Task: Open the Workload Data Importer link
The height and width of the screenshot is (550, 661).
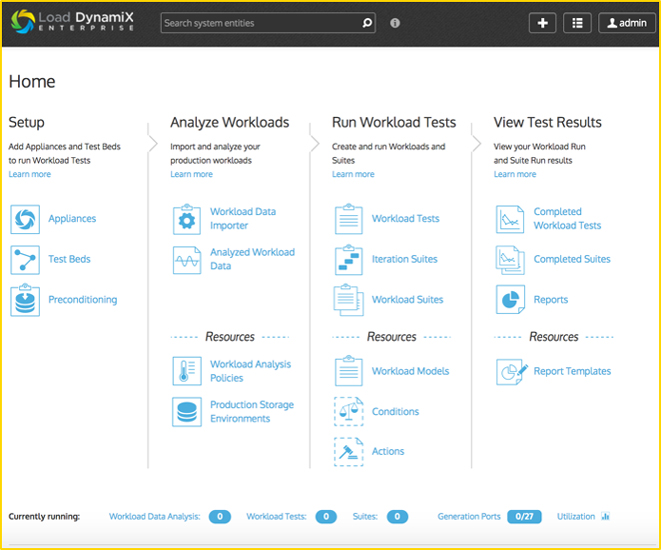Action: [x=243, y=218]
